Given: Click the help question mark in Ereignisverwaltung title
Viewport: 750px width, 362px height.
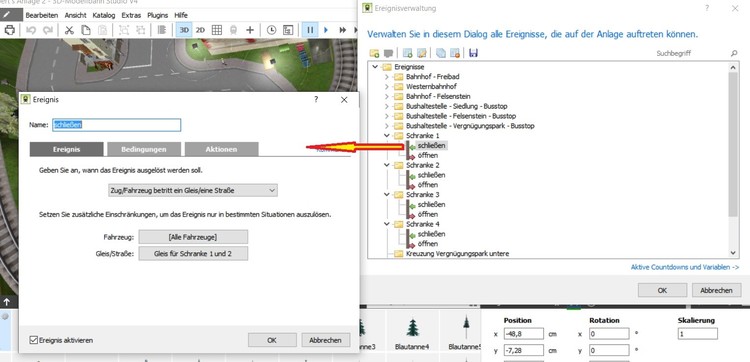Looking at the screenshot, I should point(706,8).
